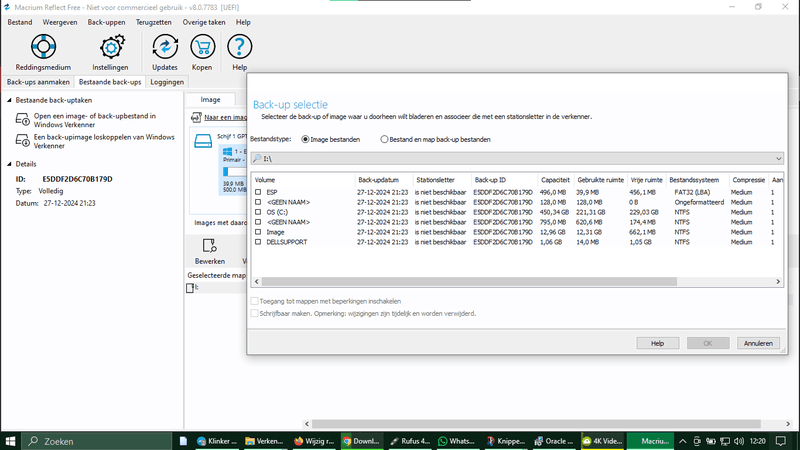The height and width of the screenshot is (450, 800).
Task: Click the Annuleren button
Action: [x=758, y=343]
